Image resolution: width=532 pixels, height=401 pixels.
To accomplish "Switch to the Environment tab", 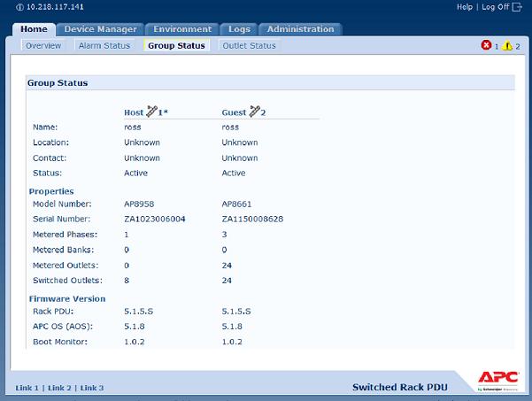I will [182, 29].
